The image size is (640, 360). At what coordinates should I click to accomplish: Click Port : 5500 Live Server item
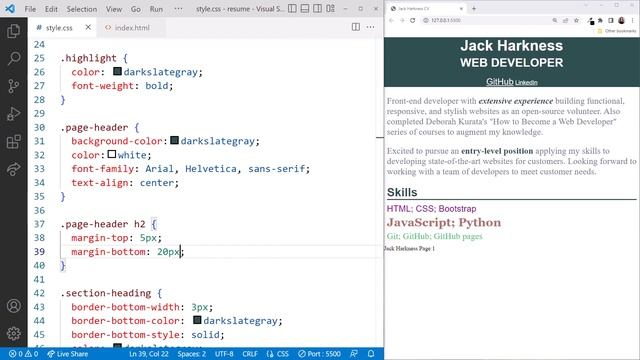click(319, 354)
